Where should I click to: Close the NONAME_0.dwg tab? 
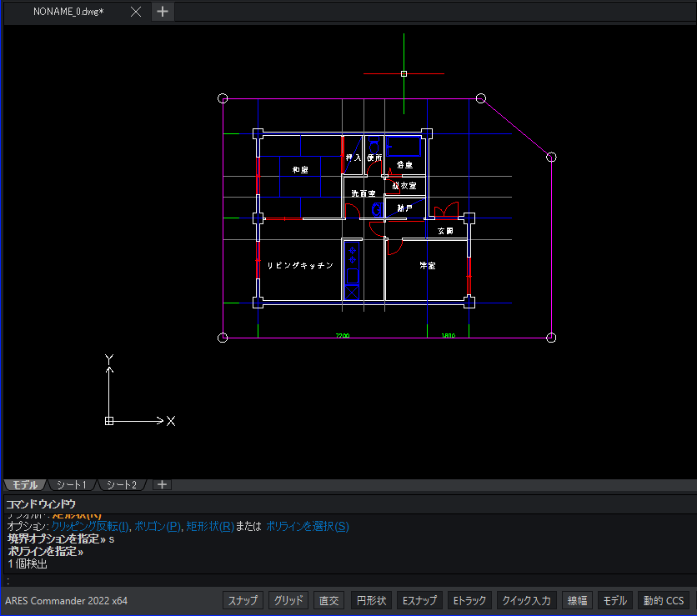click(136, 12)
